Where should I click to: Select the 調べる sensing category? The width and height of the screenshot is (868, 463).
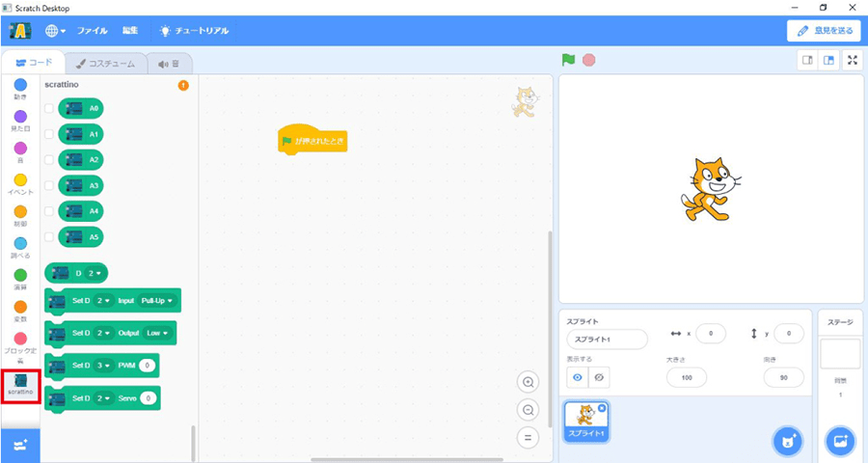[x=20, y=248]
